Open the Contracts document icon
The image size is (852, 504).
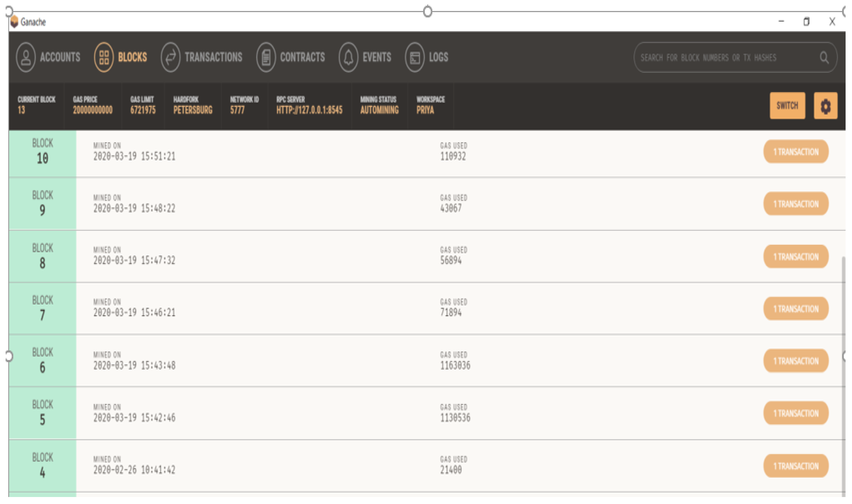pos(266,57)
